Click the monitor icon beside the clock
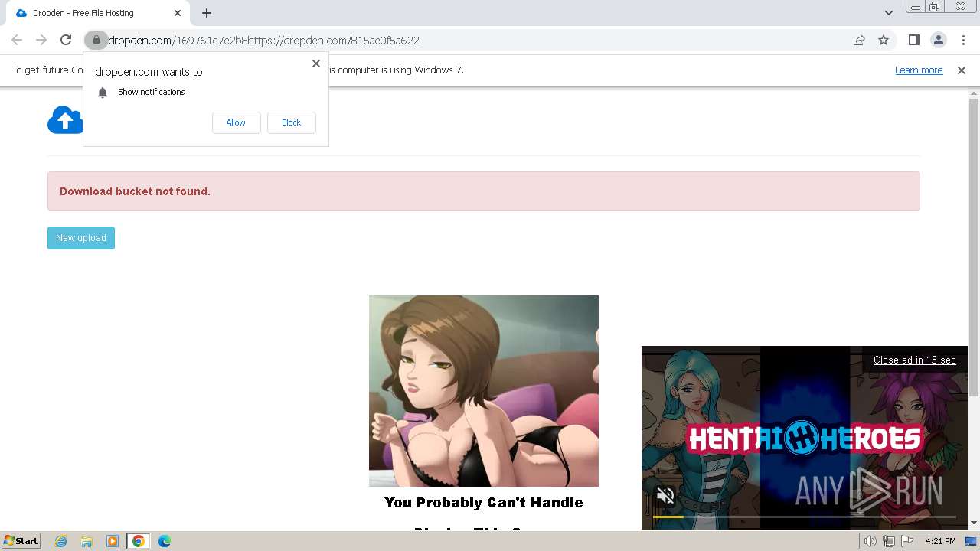980x551 pixels. point(971,541)
